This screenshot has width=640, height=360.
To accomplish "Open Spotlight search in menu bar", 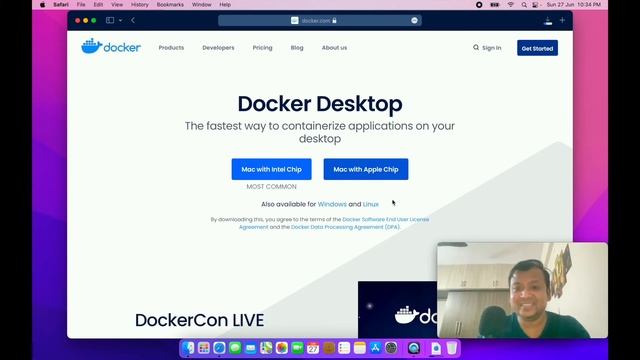I will (x=524, y=4).
